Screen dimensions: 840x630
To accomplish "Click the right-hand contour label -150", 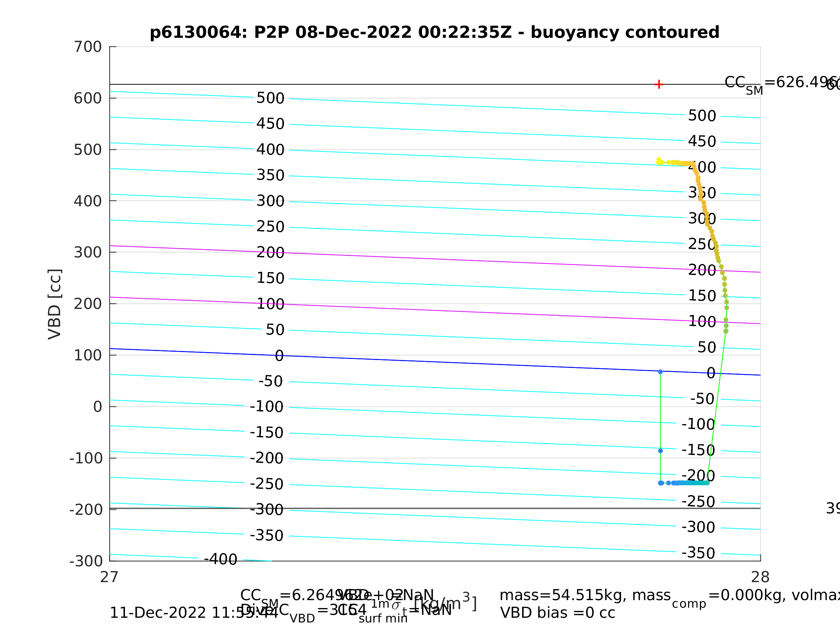I will pyautogui.click(x=698, y=450).
